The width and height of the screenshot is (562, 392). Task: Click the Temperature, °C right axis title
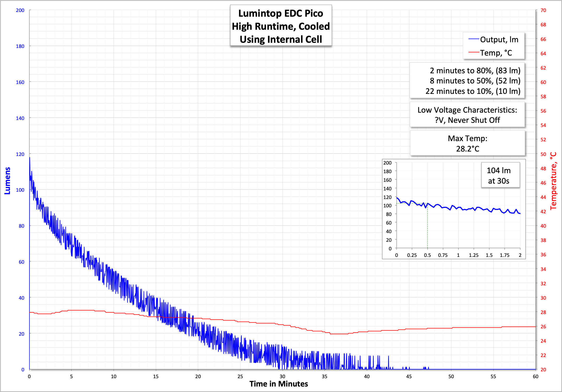click(x=553, y=181)
